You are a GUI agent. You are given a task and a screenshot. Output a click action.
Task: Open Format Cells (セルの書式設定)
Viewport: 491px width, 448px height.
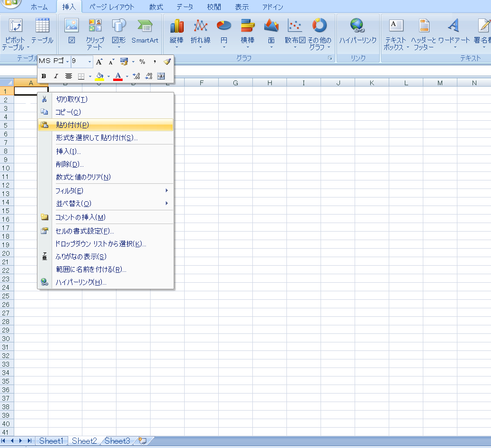(106, 231)
